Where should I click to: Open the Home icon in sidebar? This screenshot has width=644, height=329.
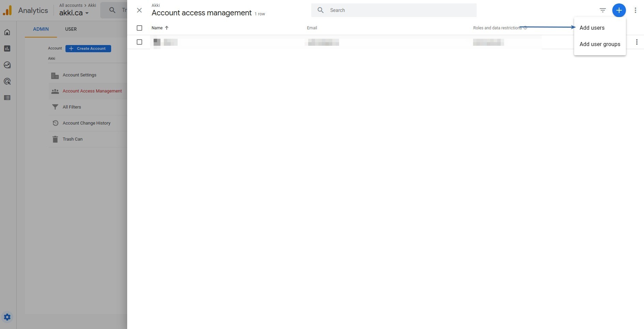coord(7,32)
